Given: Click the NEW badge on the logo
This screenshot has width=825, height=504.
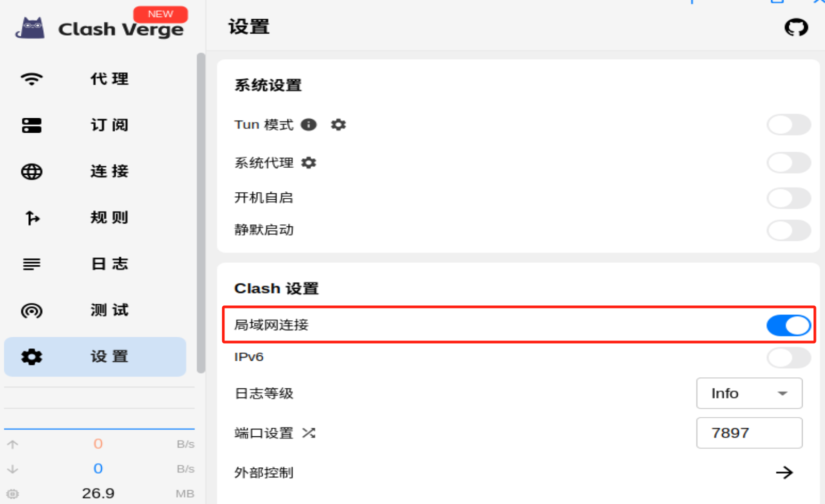Looking at the screenshot, I should tap(160, 14).
